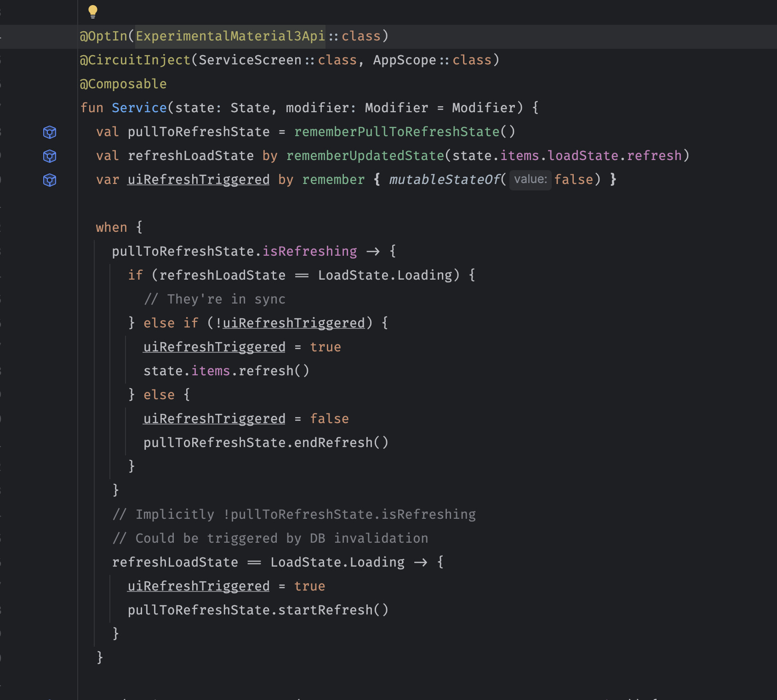Click the italic mutableStateOf call
Image resolution: width=777 pixels, height=700 pixels.
click(444, 180)
